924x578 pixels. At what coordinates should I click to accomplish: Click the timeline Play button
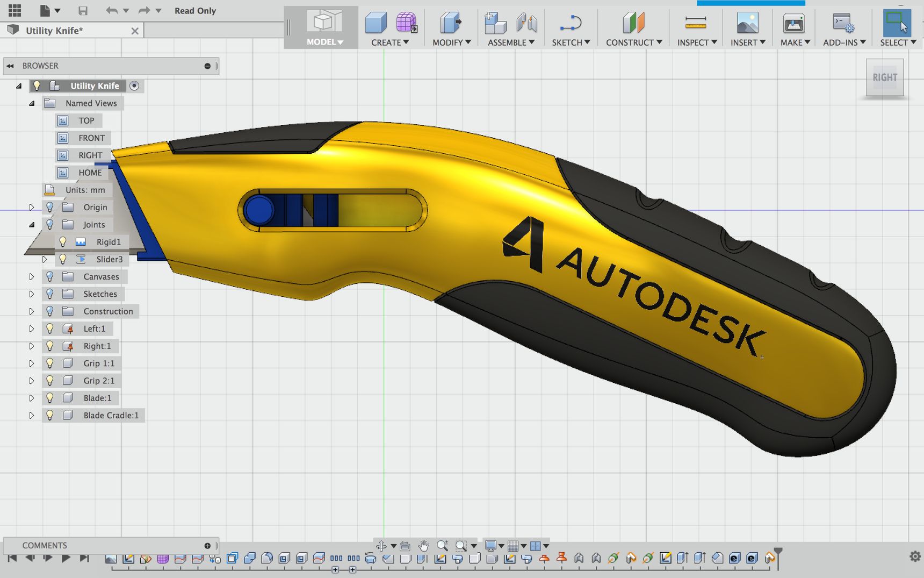[66, 558]
